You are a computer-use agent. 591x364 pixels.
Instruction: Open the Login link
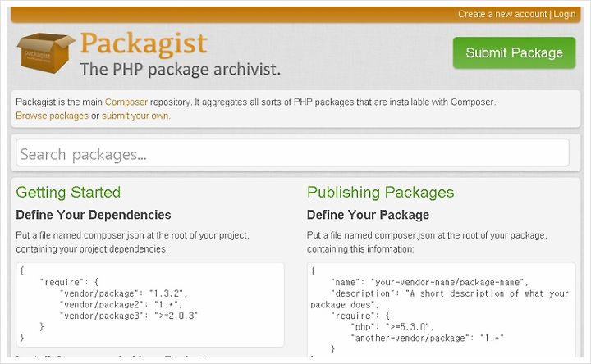pos(564,14)
